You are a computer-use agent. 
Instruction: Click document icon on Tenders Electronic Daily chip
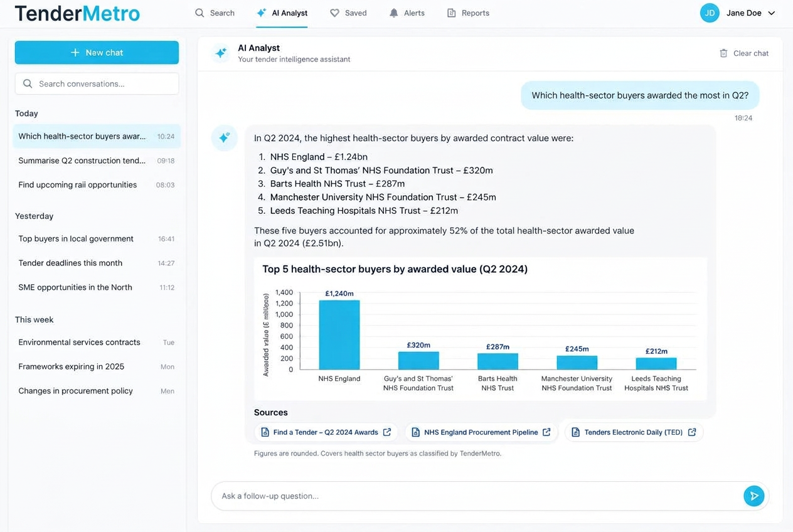(575, 432)
